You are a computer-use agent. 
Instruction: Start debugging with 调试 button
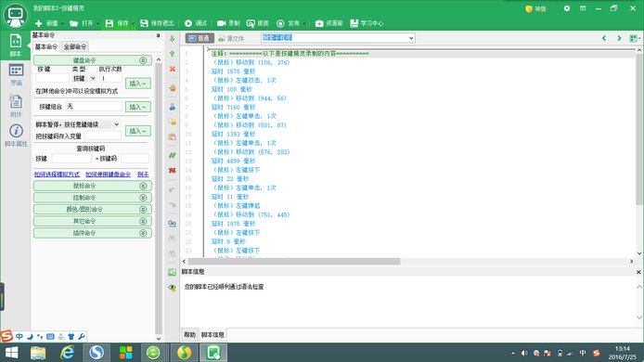[196, 23]
